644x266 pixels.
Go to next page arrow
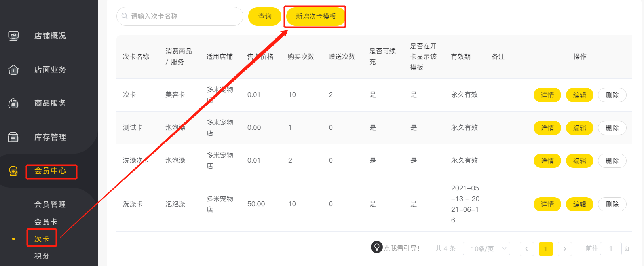(x=565, y=249)
